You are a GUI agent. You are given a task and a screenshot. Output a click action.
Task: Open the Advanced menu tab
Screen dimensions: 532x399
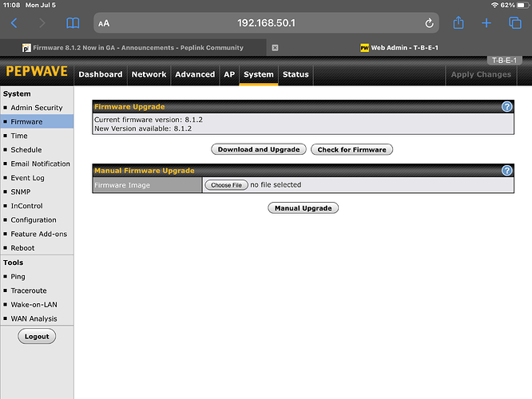point(195,74)
